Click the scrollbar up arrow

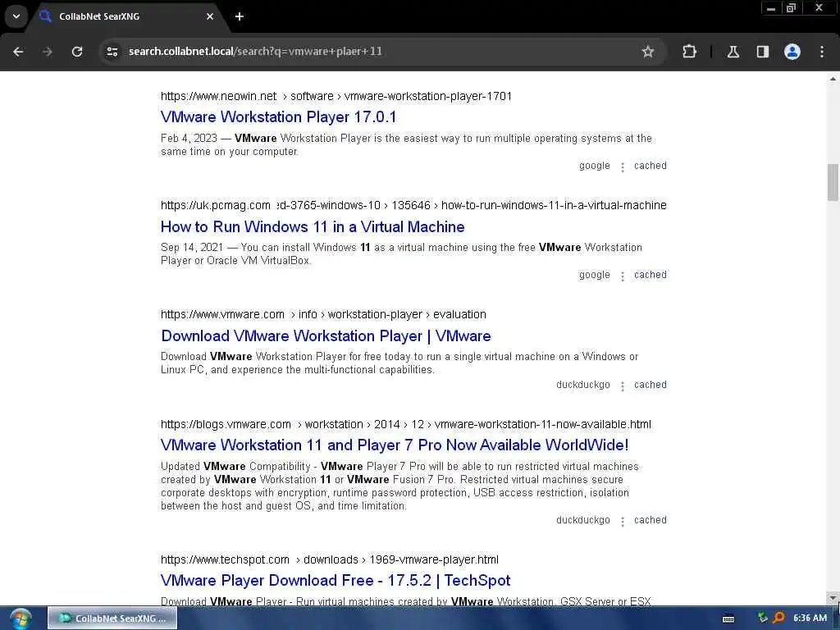[833, 79]
